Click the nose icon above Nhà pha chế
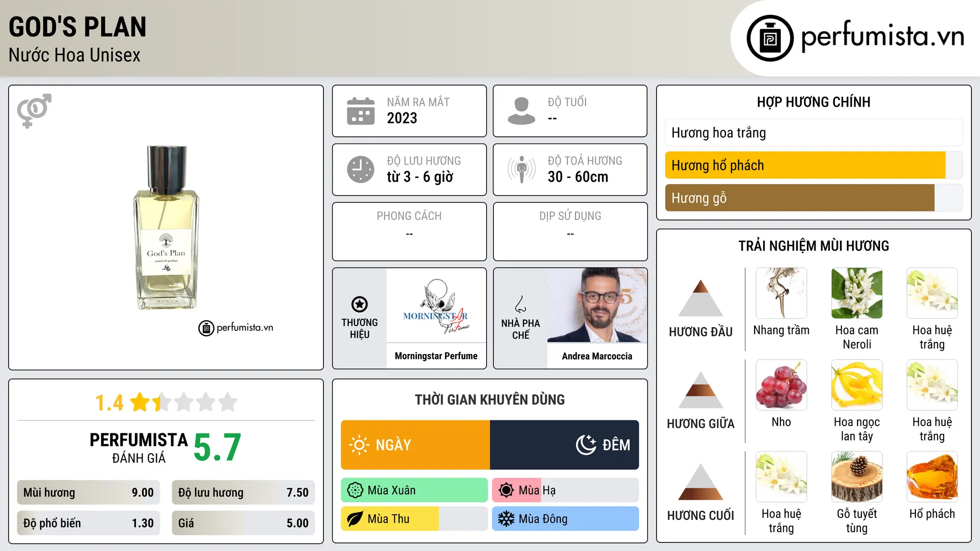Viewport: 980px width, 551px height. pyautogui.click(x=521, y=304)
